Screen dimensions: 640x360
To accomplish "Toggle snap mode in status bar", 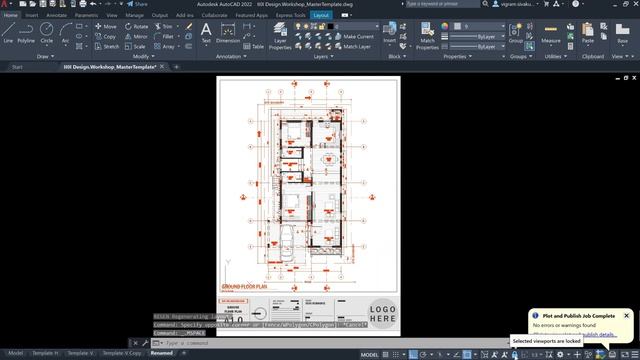I will coord(396,355).
